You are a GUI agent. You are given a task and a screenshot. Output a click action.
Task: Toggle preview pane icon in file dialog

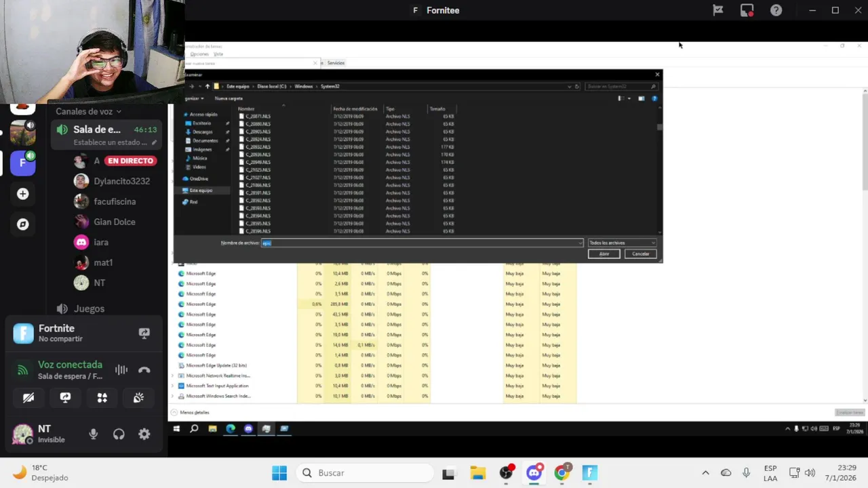(641, 98)
